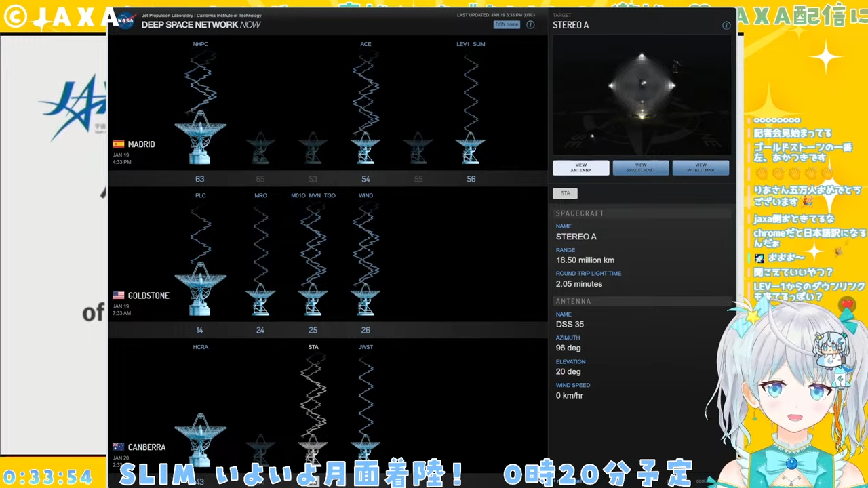Click the TGO spacecraft label

pos(330,195)
